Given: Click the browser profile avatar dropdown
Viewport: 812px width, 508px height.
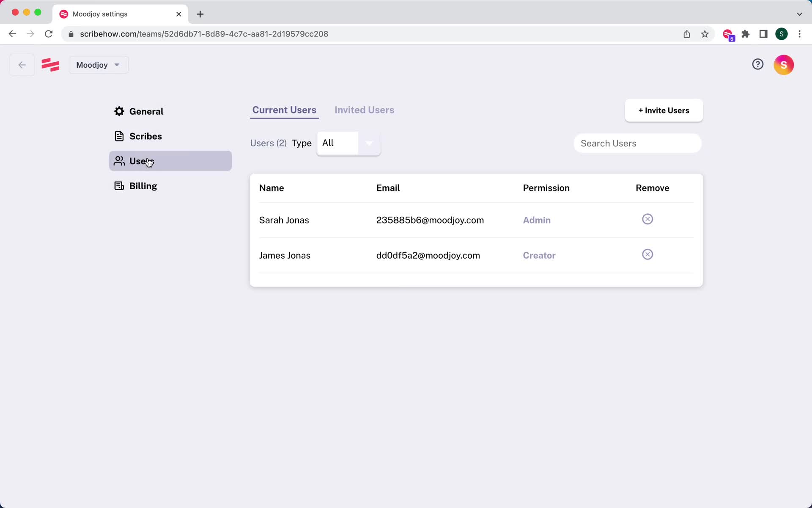Looking at the screenshot, I should coord(782,33).
